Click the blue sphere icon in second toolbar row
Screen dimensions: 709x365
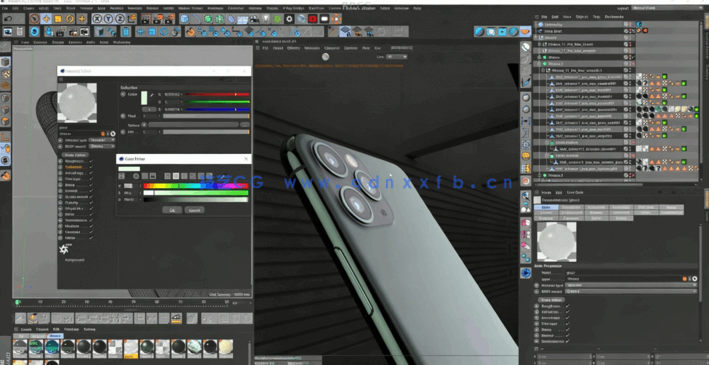pos(34,32)
